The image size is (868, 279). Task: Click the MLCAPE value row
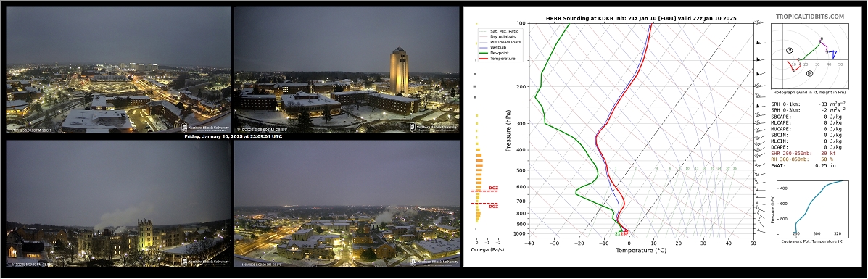[806, 122]
